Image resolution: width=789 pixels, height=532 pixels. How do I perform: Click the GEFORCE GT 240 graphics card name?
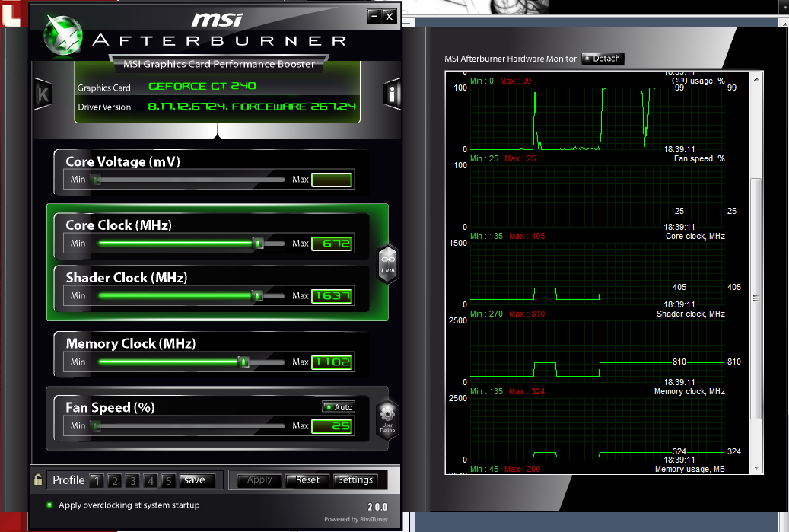202,86
